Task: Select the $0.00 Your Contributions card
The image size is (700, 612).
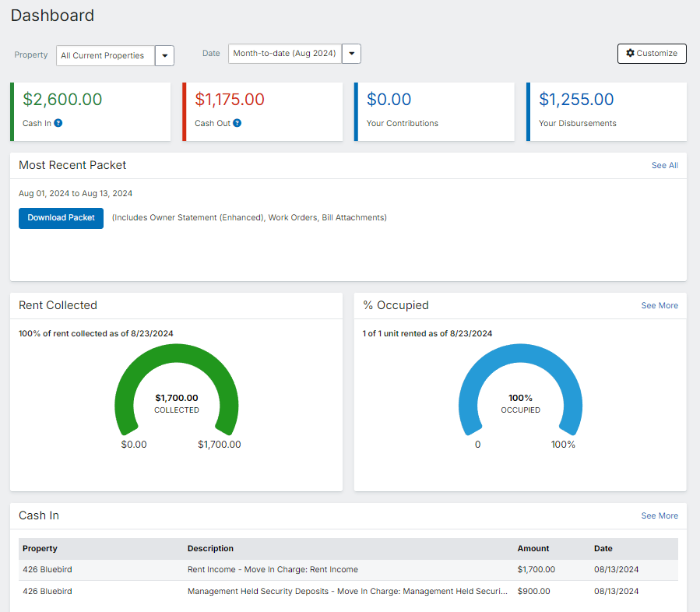Action: point(434,111)
